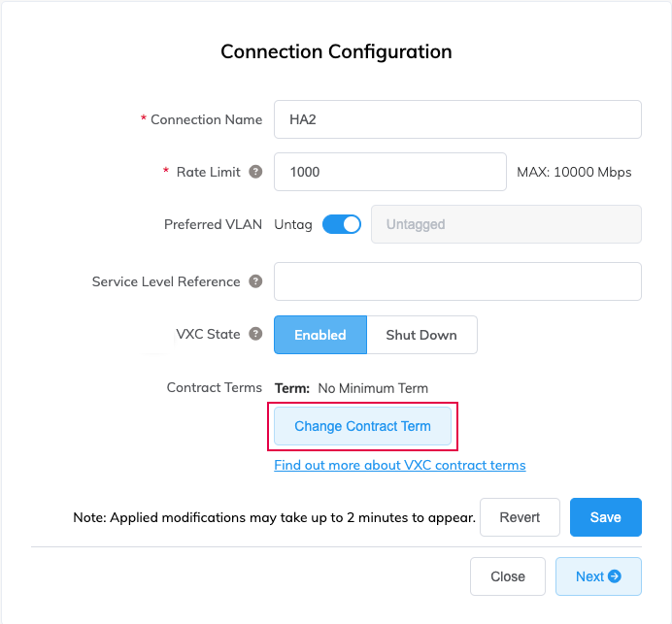
Task: Click the No Minimum Term text
Action: [373, 388]
